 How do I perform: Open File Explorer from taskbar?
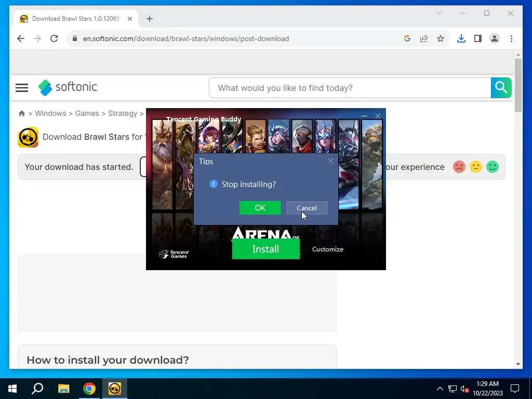[63, 389]
